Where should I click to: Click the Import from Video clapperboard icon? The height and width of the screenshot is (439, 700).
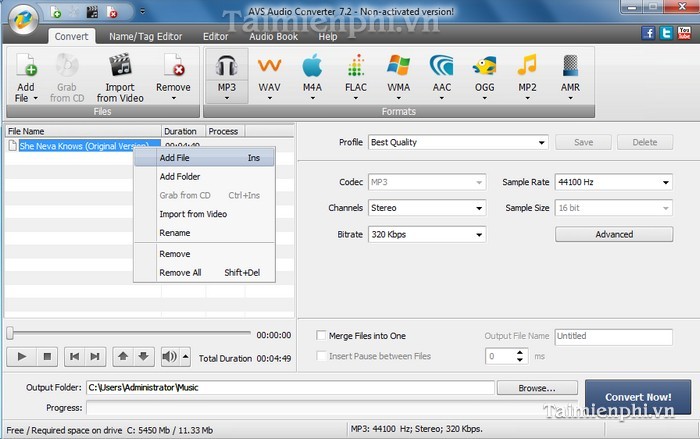pyautogui.click(x=120, y=65)
